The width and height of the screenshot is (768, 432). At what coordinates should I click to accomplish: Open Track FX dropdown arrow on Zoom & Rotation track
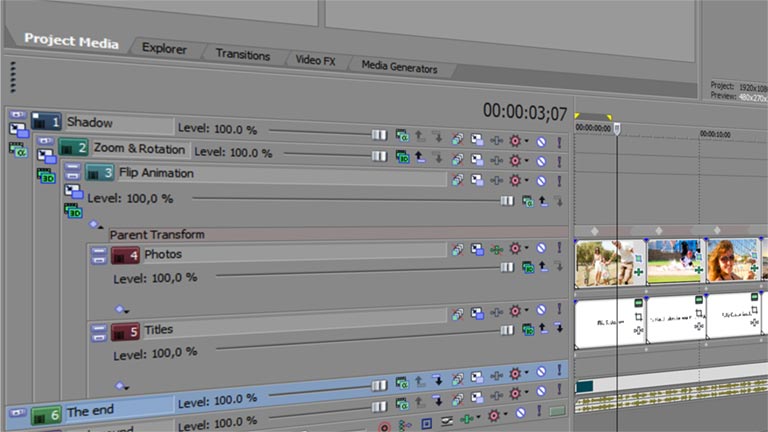click(527, 160)
